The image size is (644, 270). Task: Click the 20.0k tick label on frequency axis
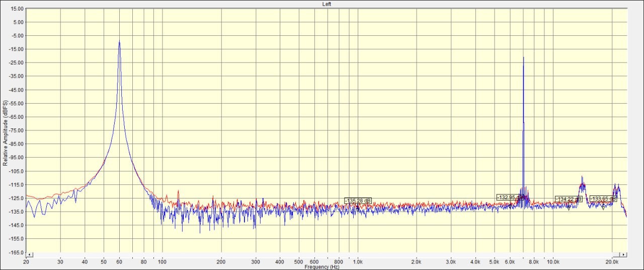(612, 262)
